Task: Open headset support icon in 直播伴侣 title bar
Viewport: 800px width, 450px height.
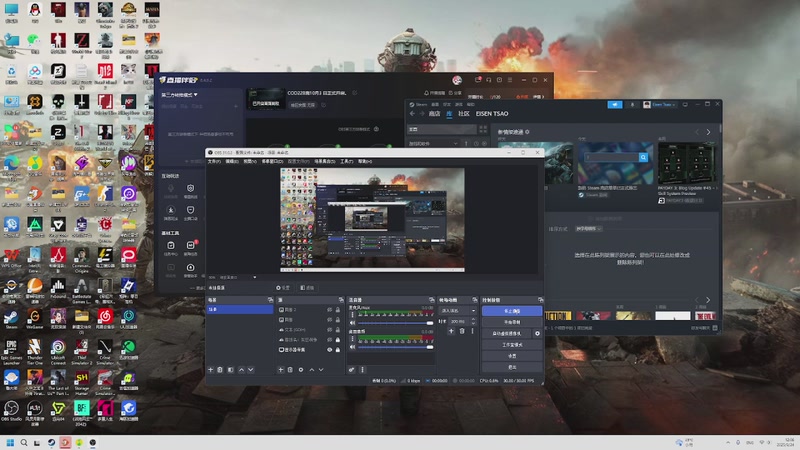Action: pos(489,80)
